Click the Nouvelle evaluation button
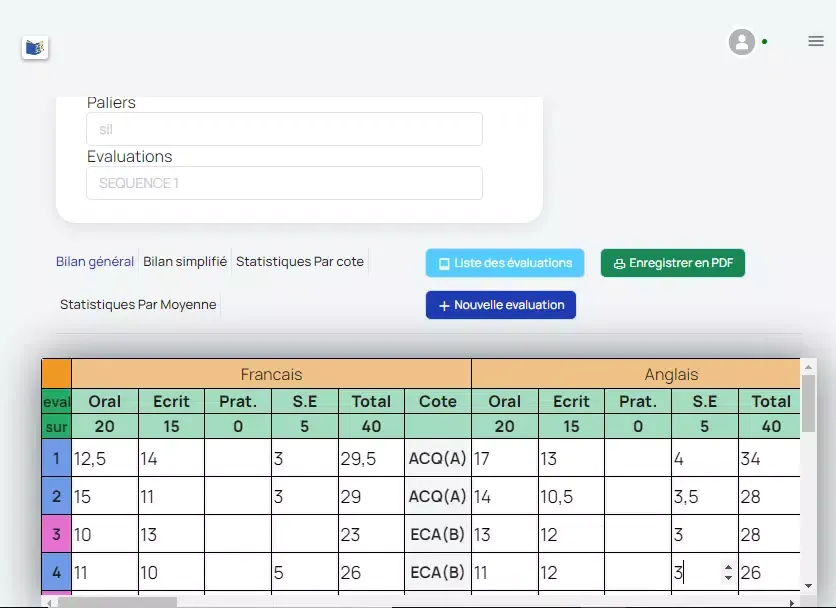This screenshot has width=836, height=608. click(501, 305)
